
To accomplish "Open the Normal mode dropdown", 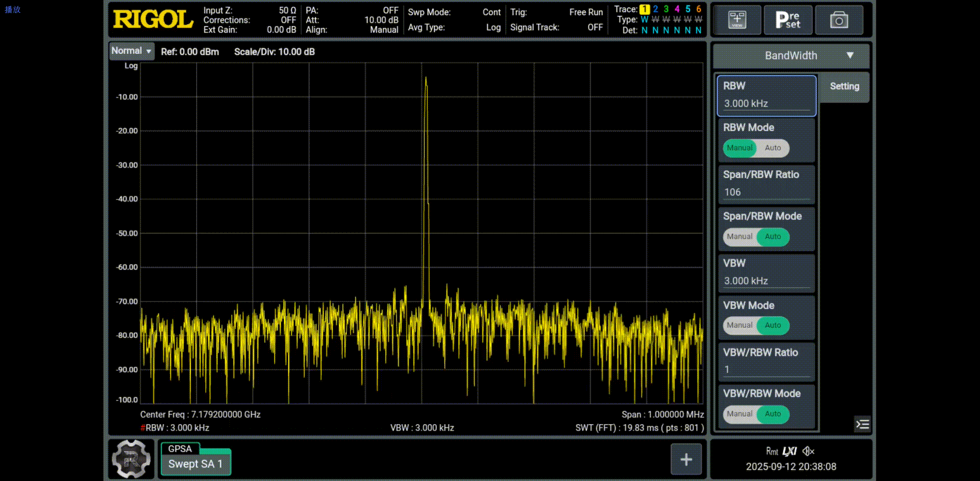I will tap(132, 51).
